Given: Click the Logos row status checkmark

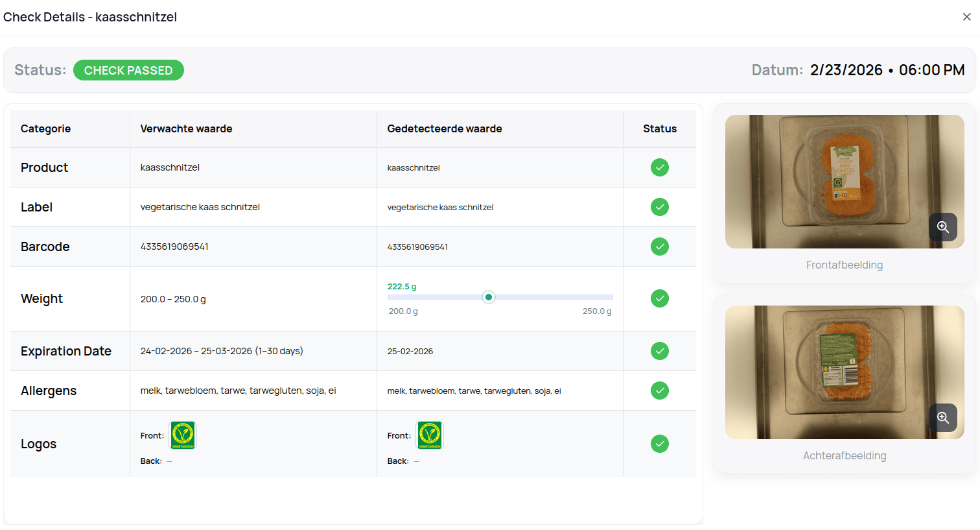Looking at the screenshot, I should [659, 444].
